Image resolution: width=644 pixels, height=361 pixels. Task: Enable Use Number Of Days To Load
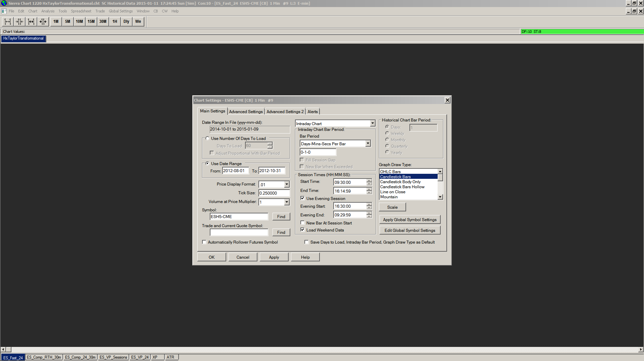[207, 139]
